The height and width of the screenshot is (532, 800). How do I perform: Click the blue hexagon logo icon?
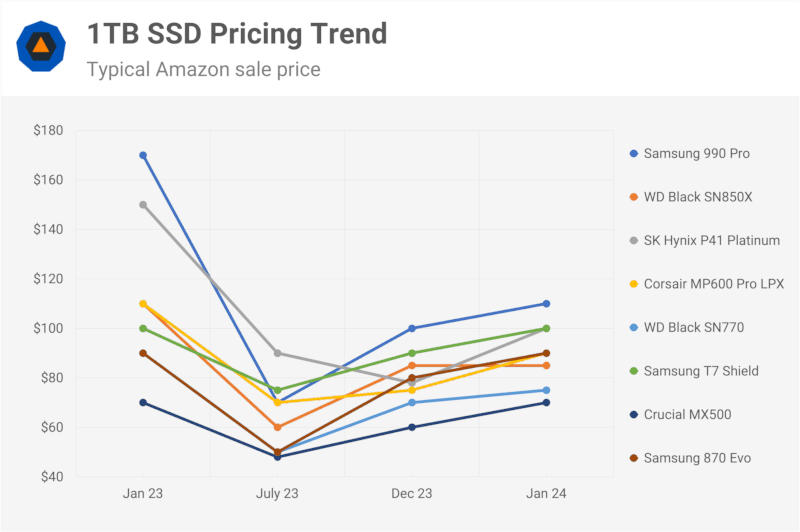point(42,46)
